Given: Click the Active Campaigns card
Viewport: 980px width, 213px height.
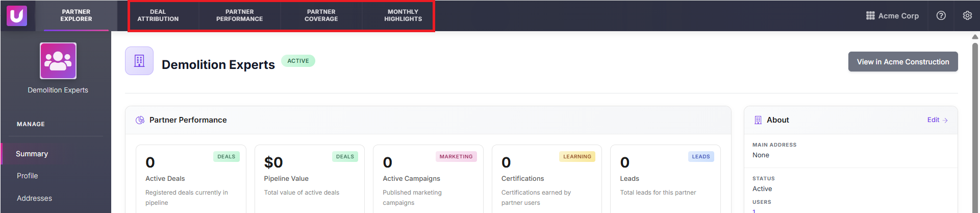Looking at the screenshot, I should coord(428,179).
